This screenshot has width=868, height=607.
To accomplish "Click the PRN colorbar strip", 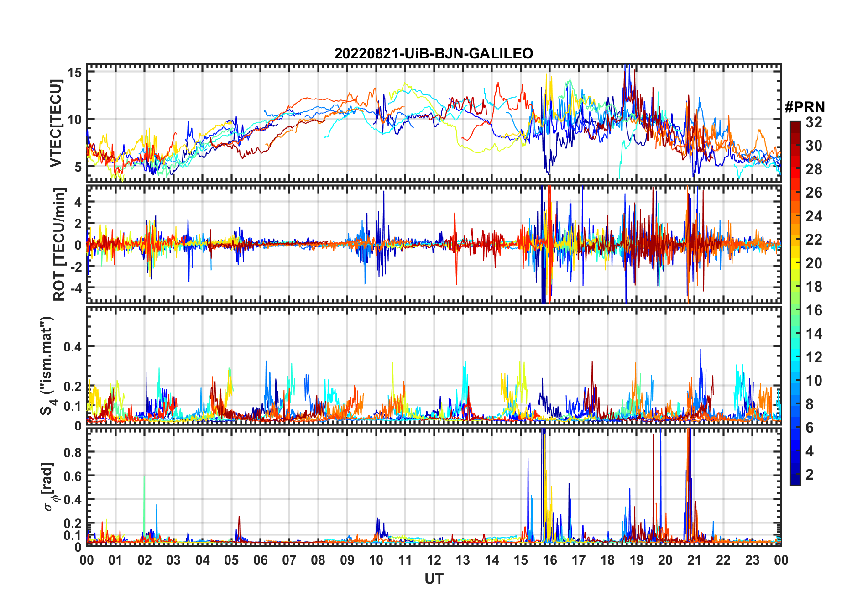I will [795, 303].
